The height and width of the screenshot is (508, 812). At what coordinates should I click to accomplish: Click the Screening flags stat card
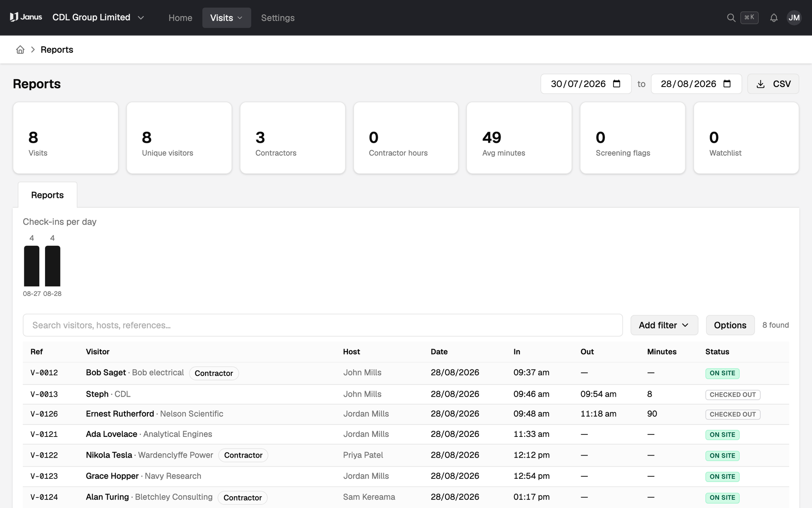point(633,138)
